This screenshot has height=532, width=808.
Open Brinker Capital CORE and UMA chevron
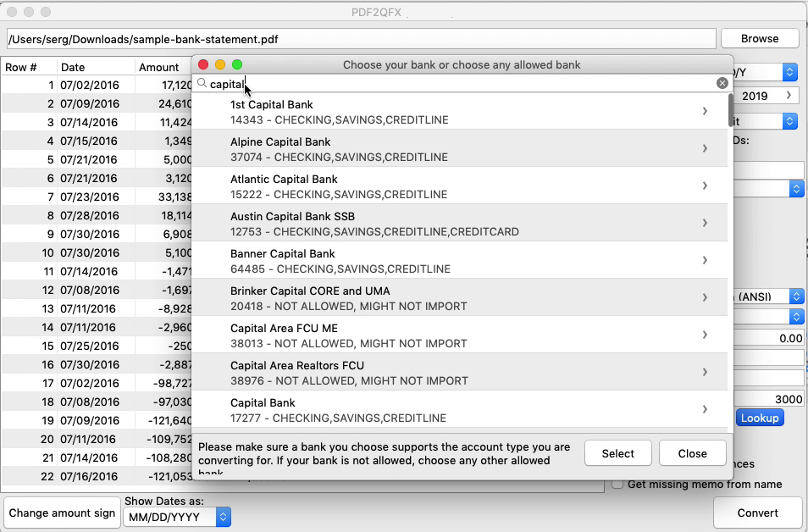705,297
